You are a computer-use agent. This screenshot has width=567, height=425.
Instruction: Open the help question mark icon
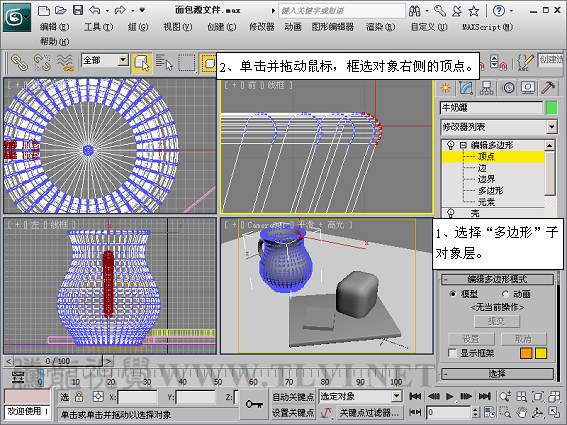[x=499, y=11]
